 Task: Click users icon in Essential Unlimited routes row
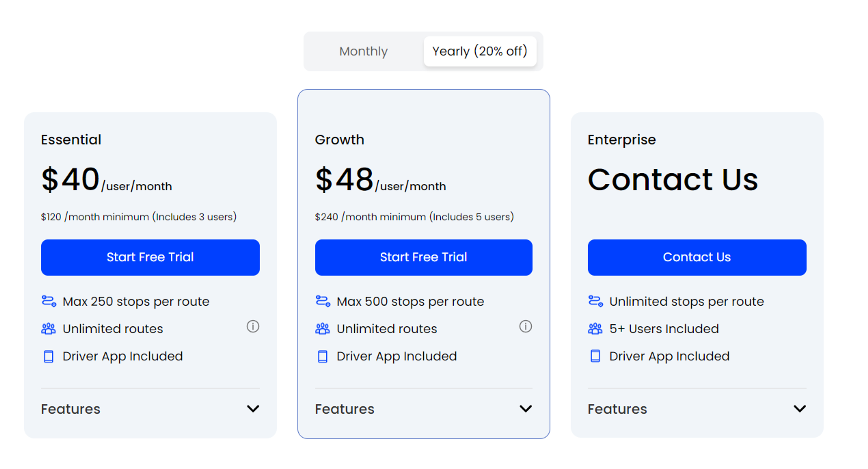[x=49, y=328]
